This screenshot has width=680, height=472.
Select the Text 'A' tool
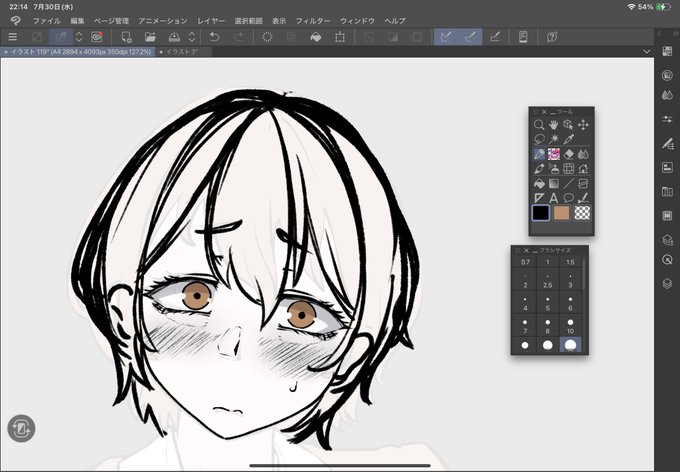point(553,198)
